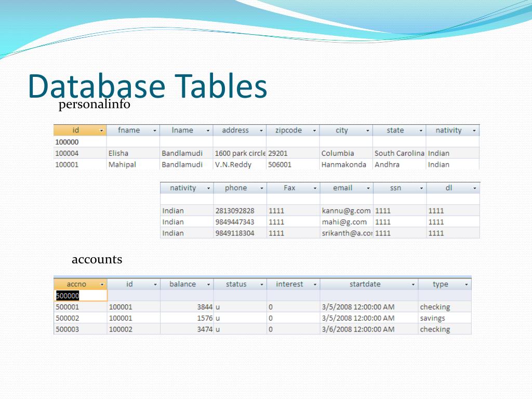The image size is (532, 399).
Task: Click the 3/6/2008 12:00:00 AM startdate cell
Action: click(369, 329)
